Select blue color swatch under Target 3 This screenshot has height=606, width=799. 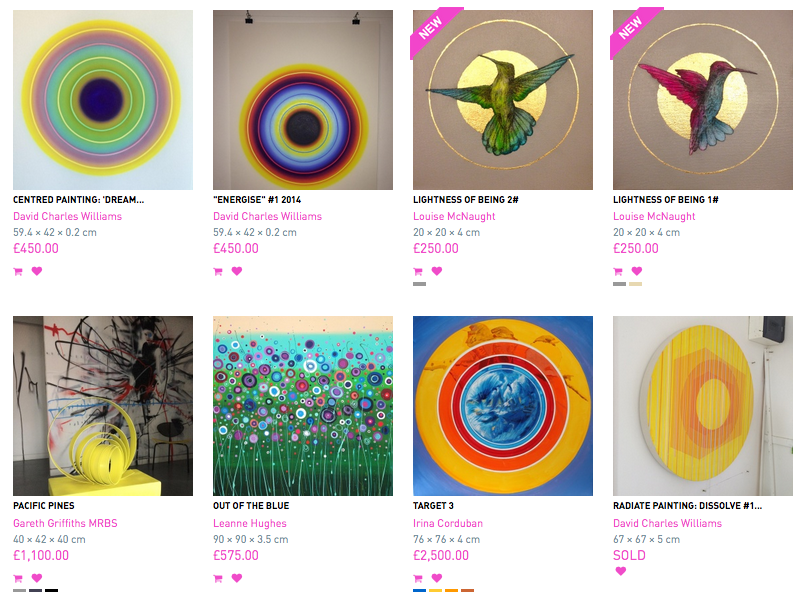[419, 591]
